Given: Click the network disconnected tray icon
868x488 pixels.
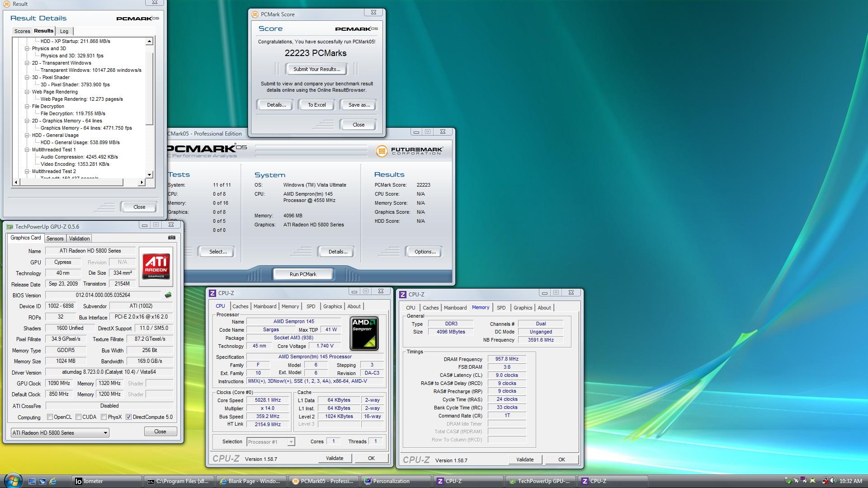Looking at the screenshot, I should [x=825, y=481].
